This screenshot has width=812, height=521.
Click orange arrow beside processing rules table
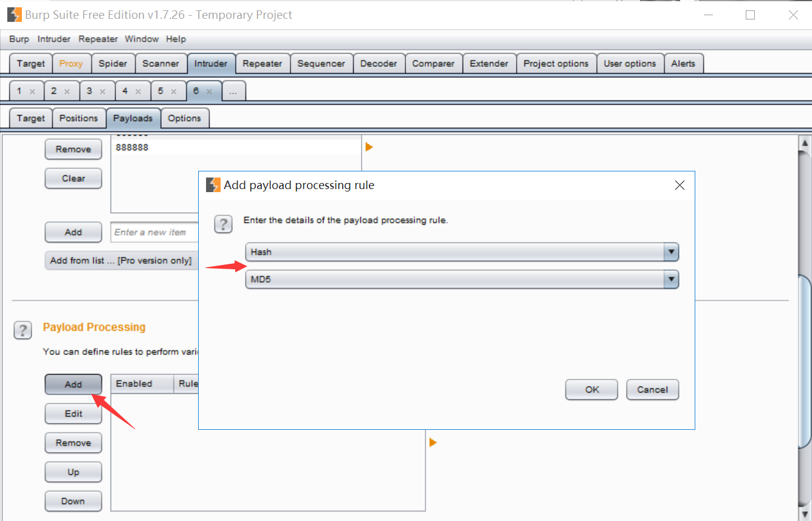(433, 442)
